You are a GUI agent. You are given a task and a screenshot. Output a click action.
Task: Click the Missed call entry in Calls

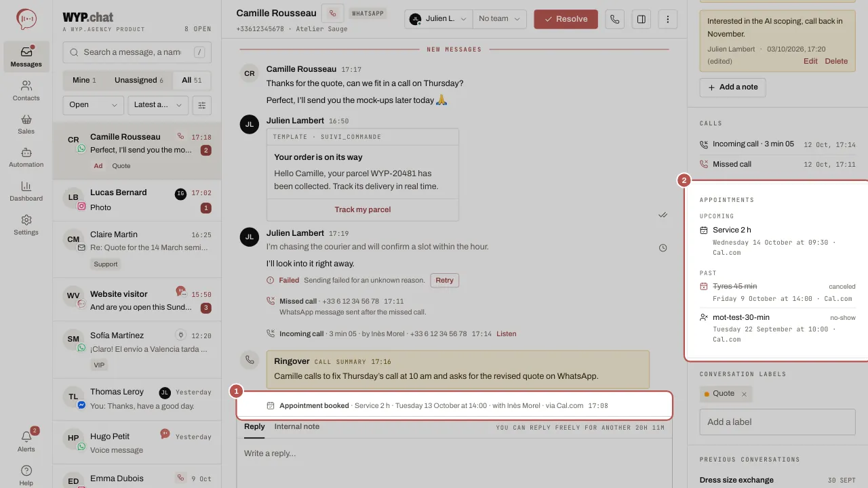tap(777, 164)
